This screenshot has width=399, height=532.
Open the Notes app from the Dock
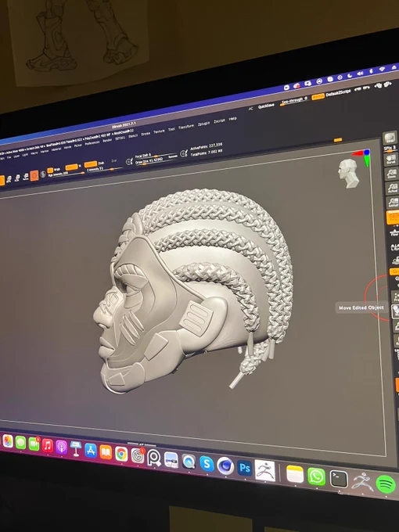coord(295,473)
